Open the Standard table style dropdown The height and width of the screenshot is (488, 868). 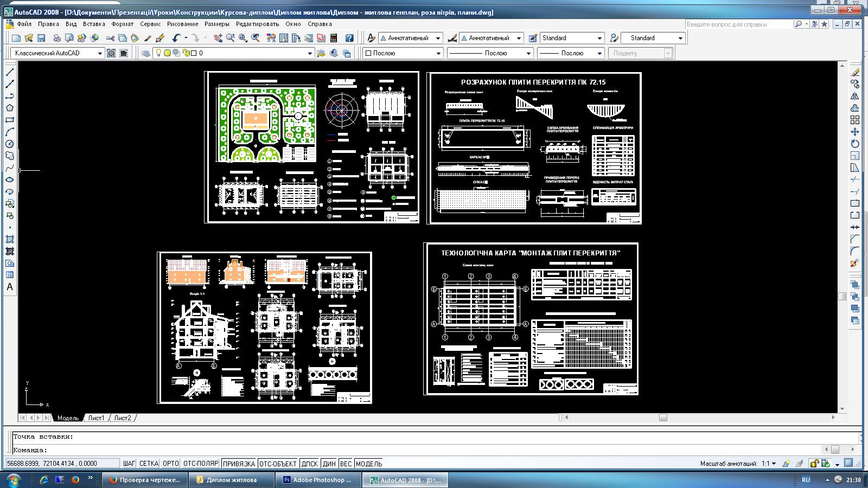point(572,38)
